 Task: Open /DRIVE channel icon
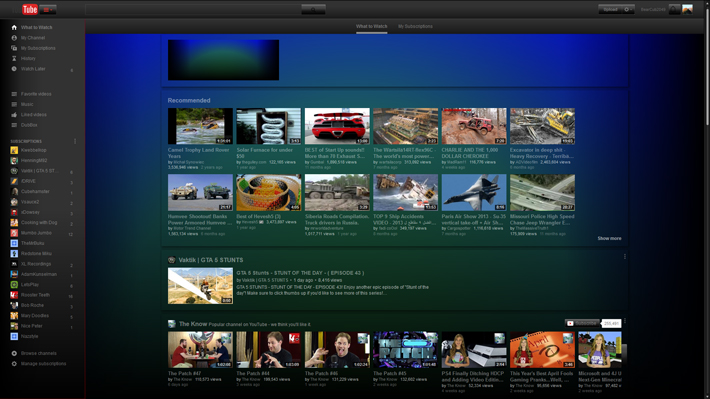(x=14, y=181)
